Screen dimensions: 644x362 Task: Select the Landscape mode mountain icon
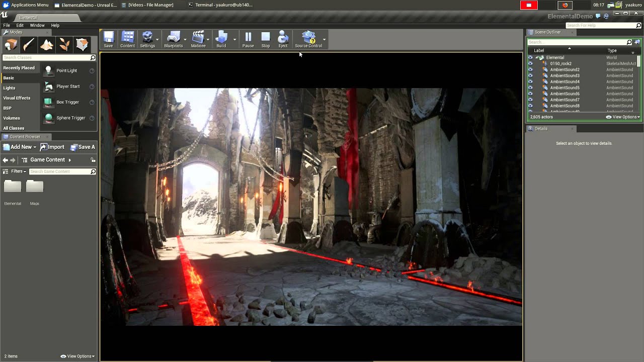[x=47, y=45]
